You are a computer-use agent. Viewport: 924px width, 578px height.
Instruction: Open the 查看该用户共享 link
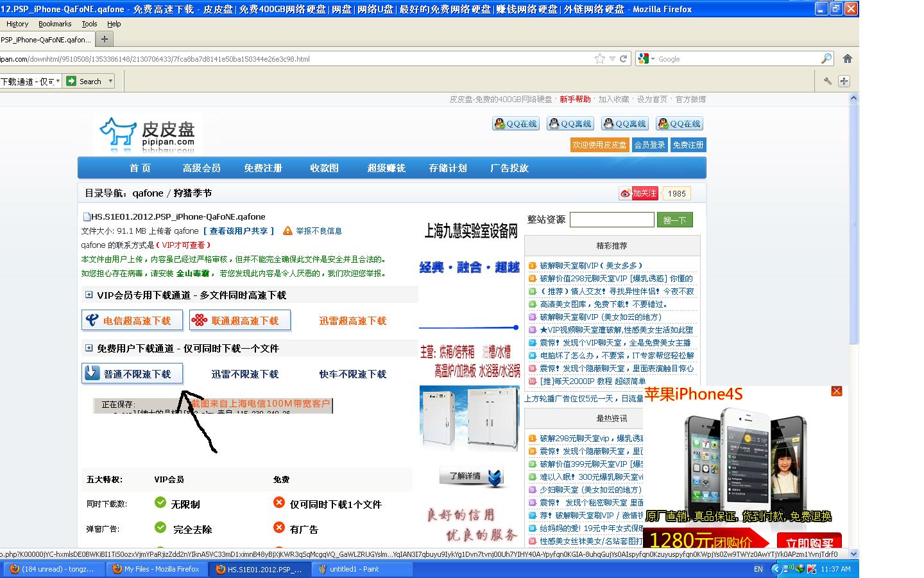[239, 231]
